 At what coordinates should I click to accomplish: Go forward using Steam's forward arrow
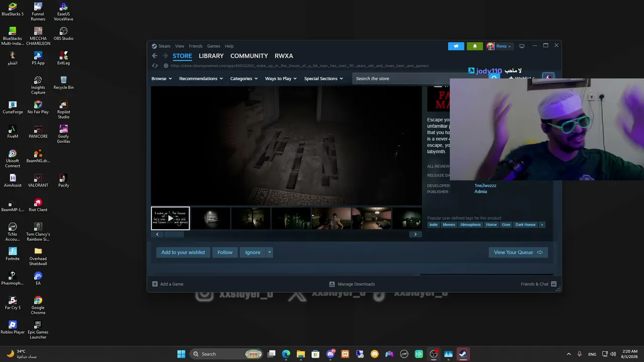[x=165, y=56]
